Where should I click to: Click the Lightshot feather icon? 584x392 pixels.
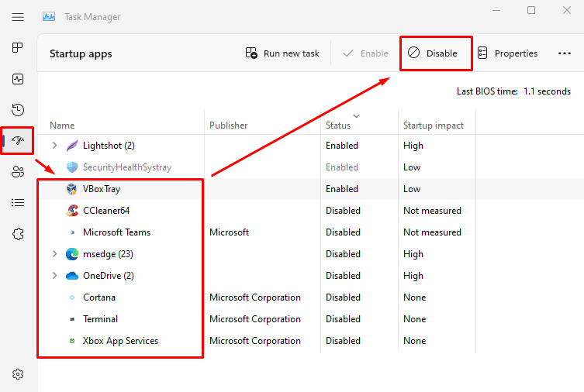(72, 146)
